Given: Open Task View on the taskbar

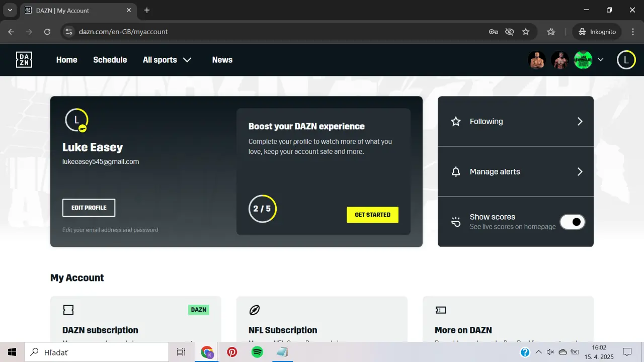Looking at the screenshot, I should pyautogui.click(x=181, y=352).
